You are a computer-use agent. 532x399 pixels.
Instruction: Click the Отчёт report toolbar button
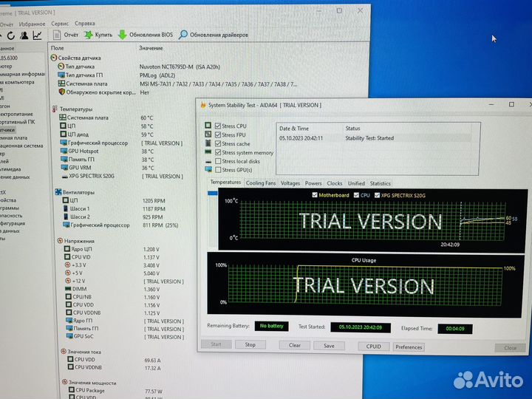[66, 35]
